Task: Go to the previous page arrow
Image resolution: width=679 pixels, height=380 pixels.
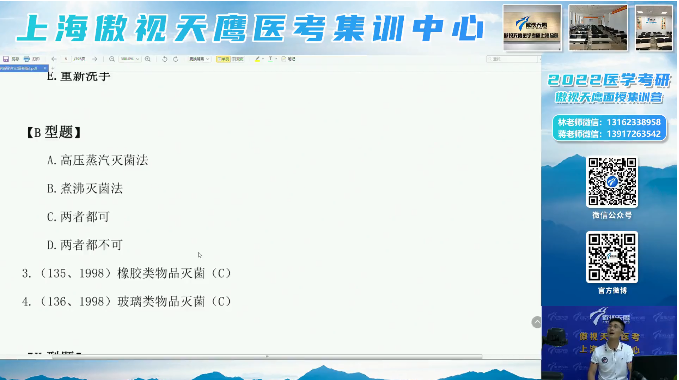Action: [x=54, y=59]
